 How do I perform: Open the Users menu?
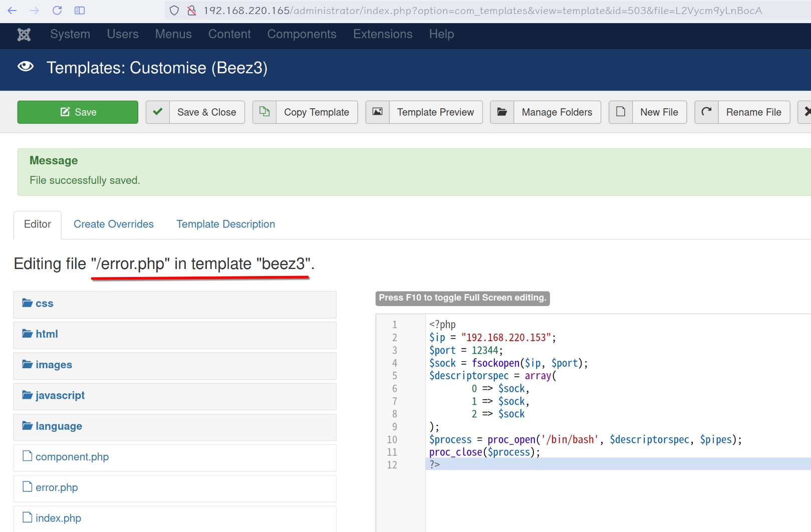tap(123, 34)
